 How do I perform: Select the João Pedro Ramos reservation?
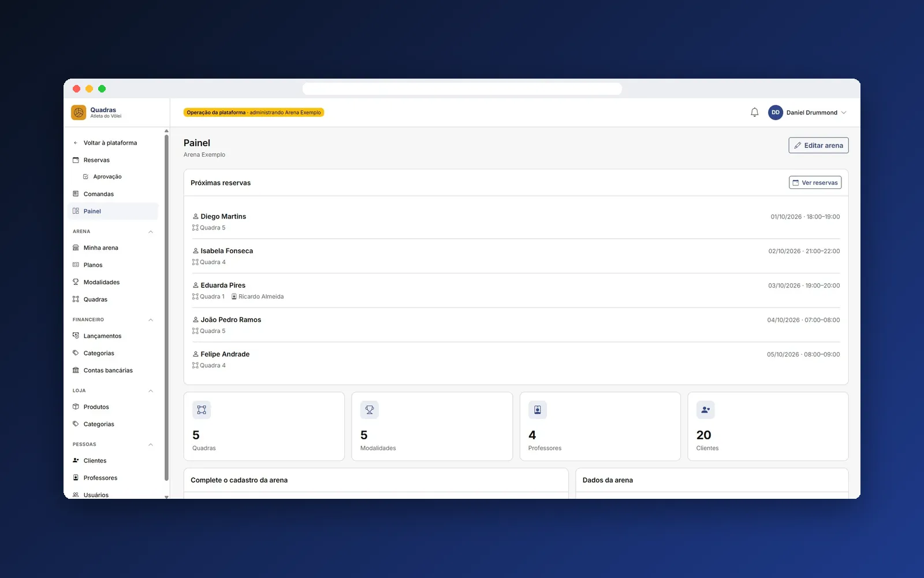point(516,325)
